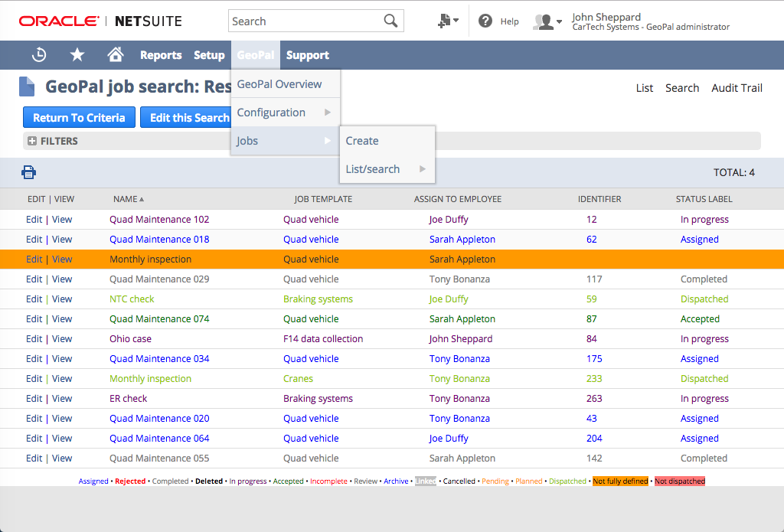Open the Reports menu
The height and width of the screenshot is (532, 784).
(161, 54)
